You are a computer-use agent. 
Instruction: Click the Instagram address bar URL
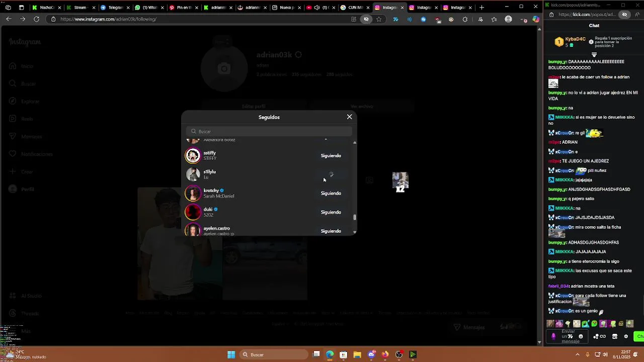coord(108,19)
